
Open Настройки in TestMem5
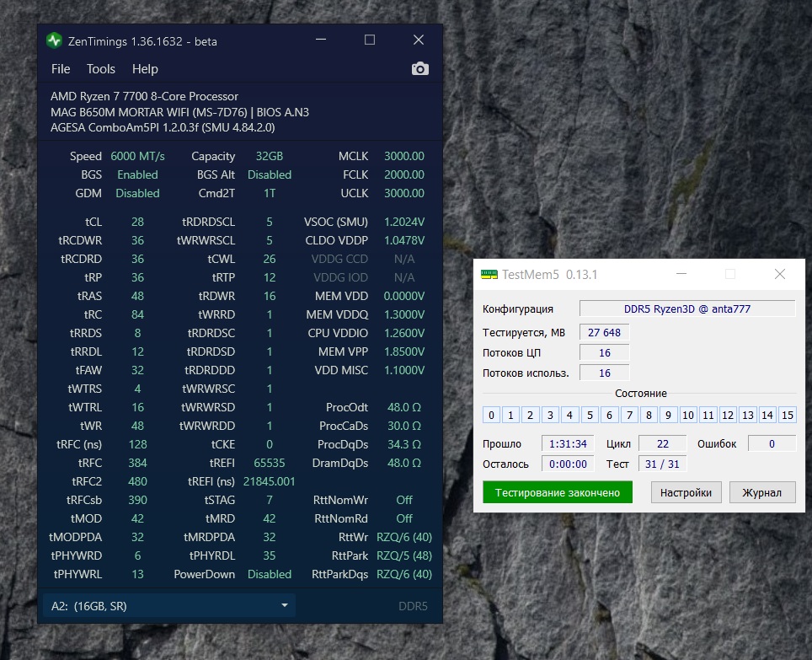click(x=686, y=492)
